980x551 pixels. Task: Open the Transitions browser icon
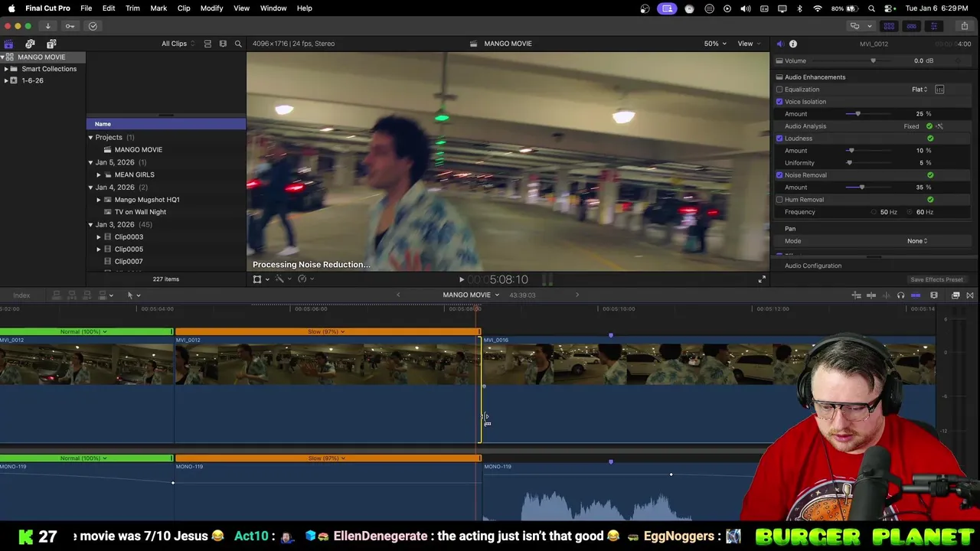(x=970, y=295)
